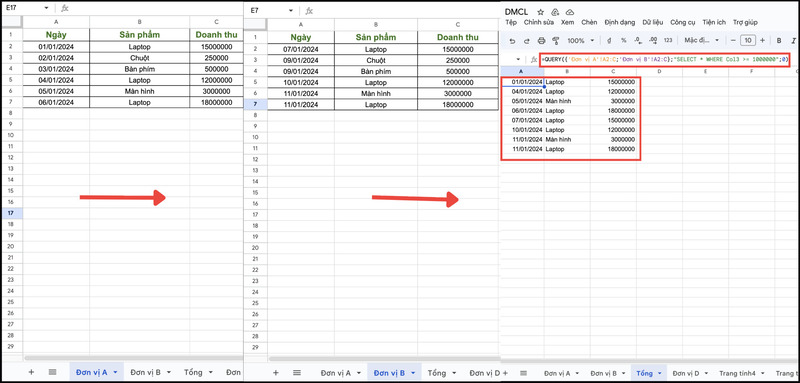Viewport: 800px width, 383px height.
Task: Open name box dropdown in Tổng window
Action: click(x=518, y=59)
